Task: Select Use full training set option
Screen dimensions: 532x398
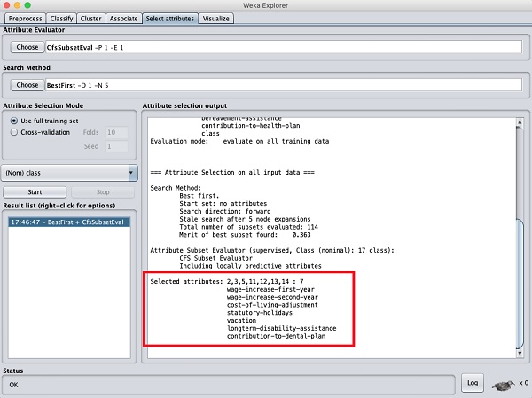Action: coord(14,120)
